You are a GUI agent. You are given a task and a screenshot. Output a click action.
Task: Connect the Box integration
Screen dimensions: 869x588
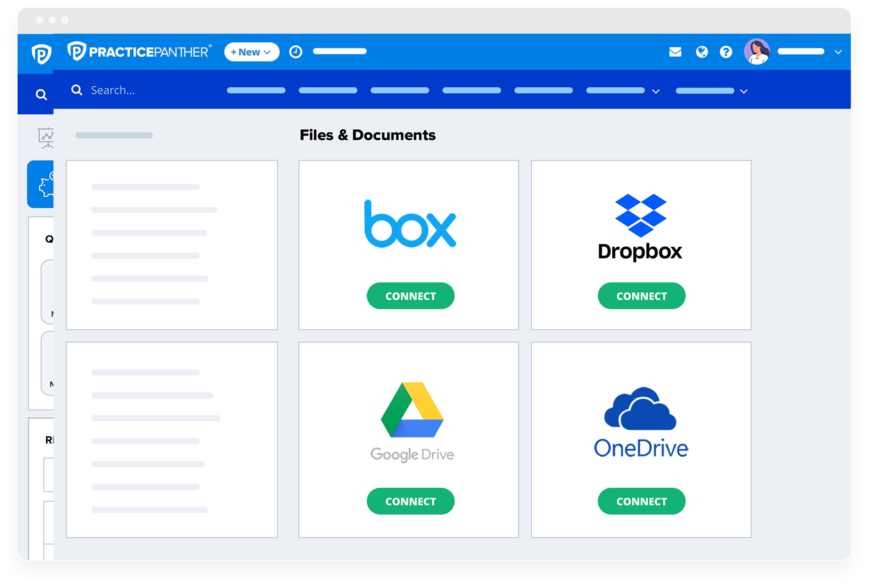(x=410, y=296)
